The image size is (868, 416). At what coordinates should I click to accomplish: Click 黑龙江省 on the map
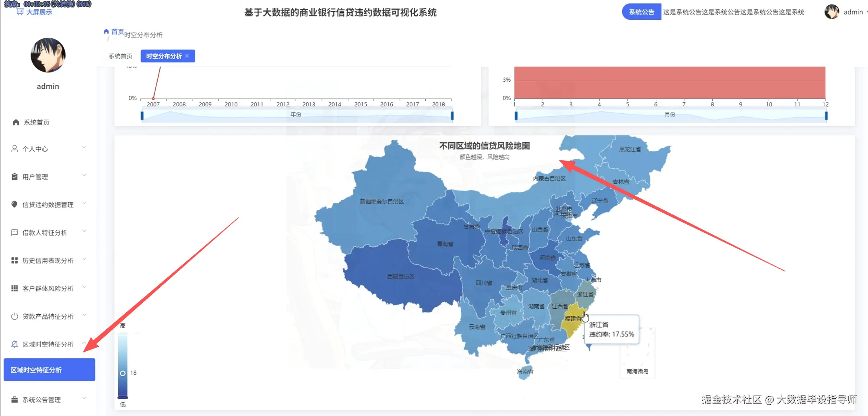[630, 149]
